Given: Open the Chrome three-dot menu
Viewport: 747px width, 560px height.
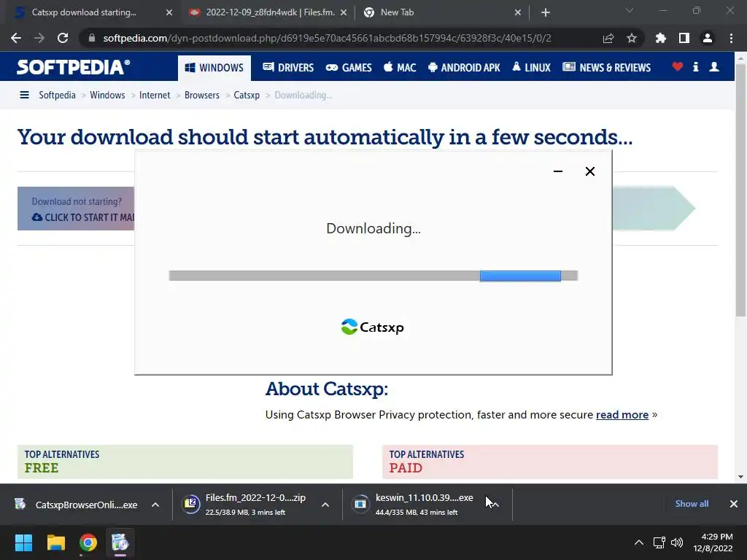Looking at the screenshot, I should pos(731,38).
